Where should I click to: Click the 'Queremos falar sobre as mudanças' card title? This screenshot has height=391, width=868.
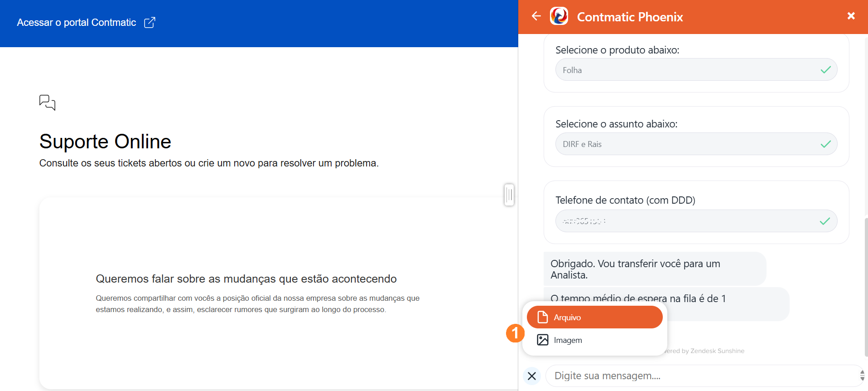click(x=246, y=279)
